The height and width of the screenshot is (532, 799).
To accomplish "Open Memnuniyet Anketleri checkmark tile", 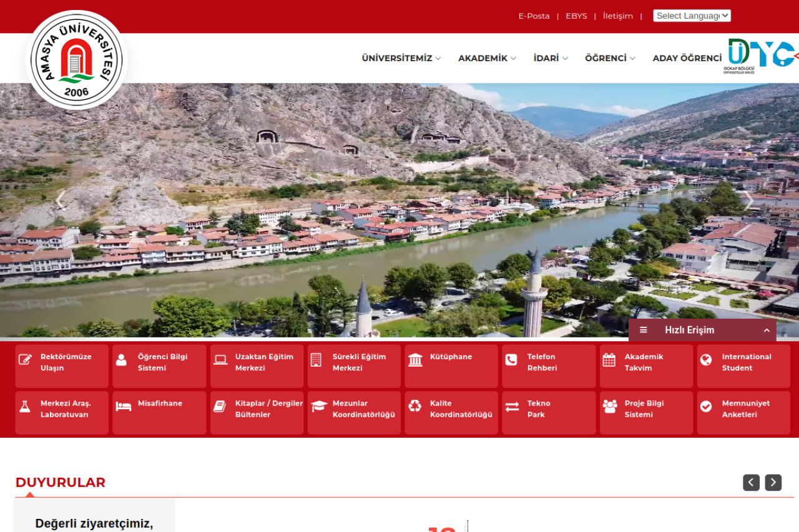I will (x=706, y=406).
